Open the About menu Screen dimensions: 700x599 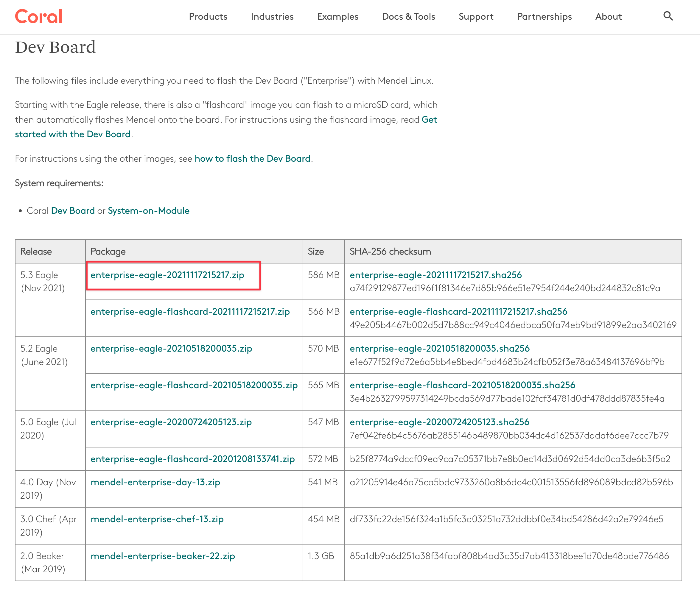[609, 17]
